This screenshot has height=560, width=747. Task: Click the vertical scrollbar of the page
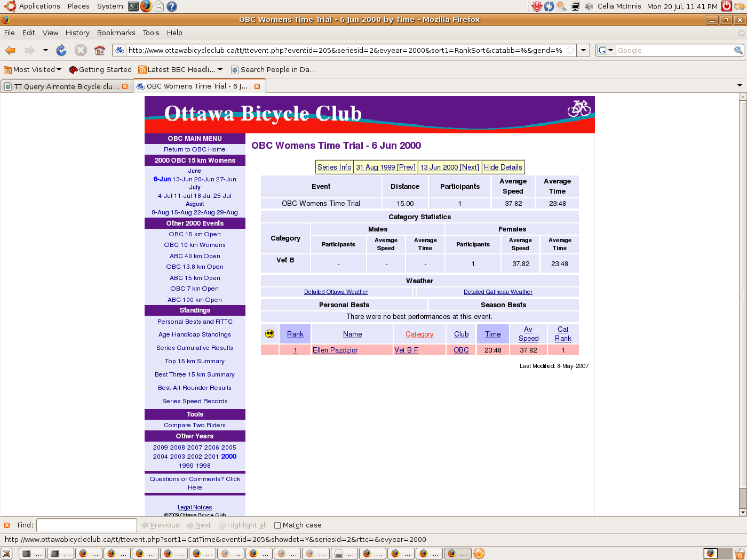(742, 293)
